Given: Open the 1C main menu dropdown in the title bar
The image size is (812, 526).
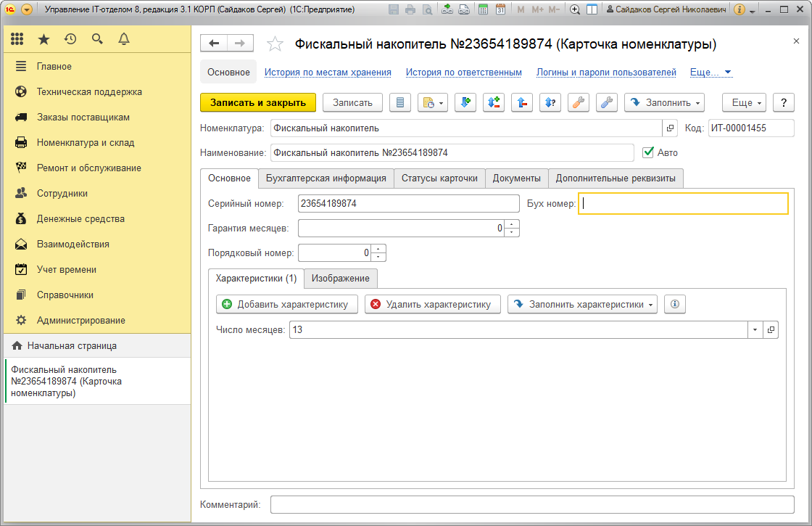Looking at the screenshot, I should (x=27, y=9).
